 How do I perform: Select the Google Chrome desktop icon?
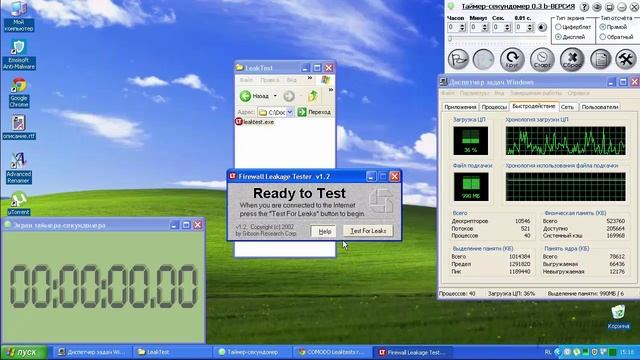(x=19, y=93)
